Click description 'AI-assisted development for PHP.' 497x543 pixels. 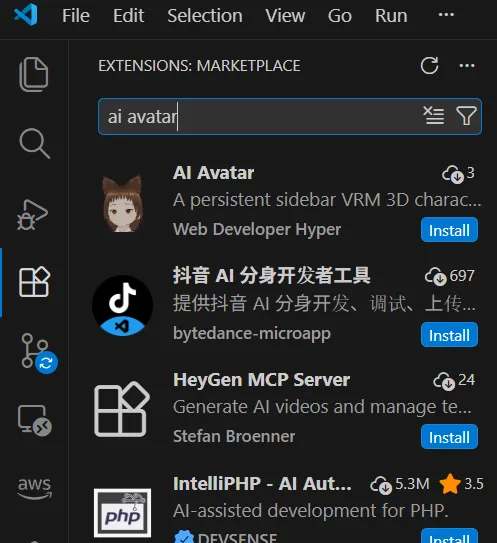click(x=311, y=510)
